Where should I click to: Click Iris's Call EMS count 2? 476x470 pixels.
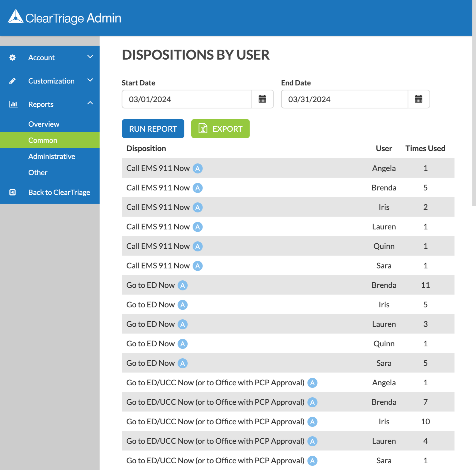tap(425, 207)
